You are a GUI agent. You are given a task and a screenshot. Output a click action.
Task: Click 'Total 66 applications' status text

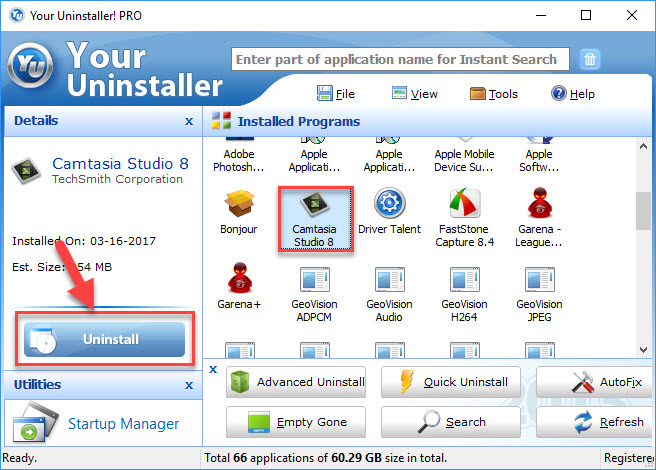point(325,458)
